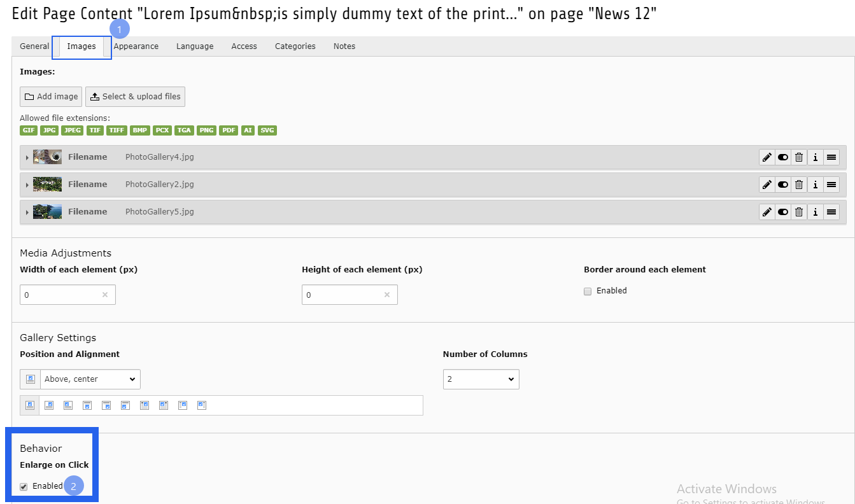
Task: Click the PhotoGallery2.jpg thumbnail image
Action: coord(47,185)
